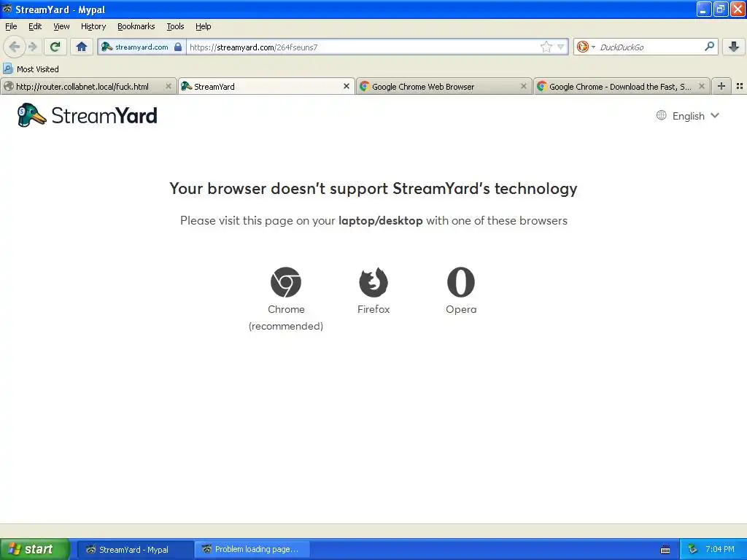Screen dimensions: 747x560
Task: Open the URL history dropdown arrow
Action: [x=561, y=47]
